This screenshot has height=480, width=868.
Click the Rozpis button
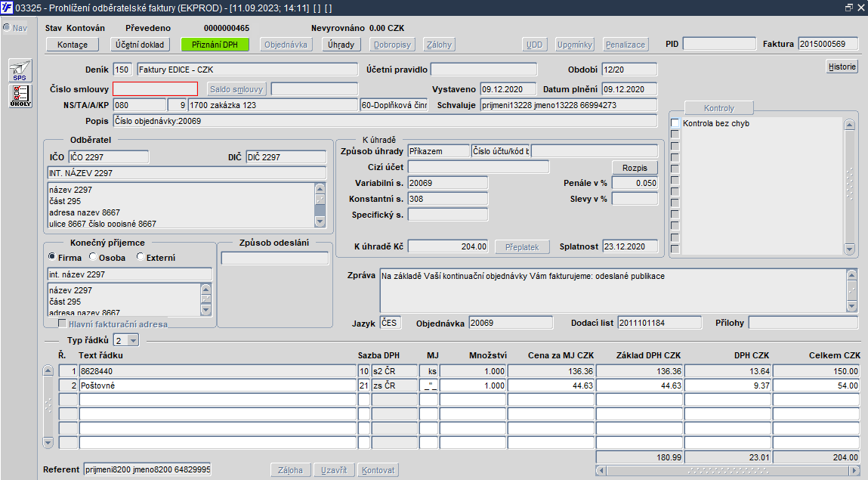[635, 168]
